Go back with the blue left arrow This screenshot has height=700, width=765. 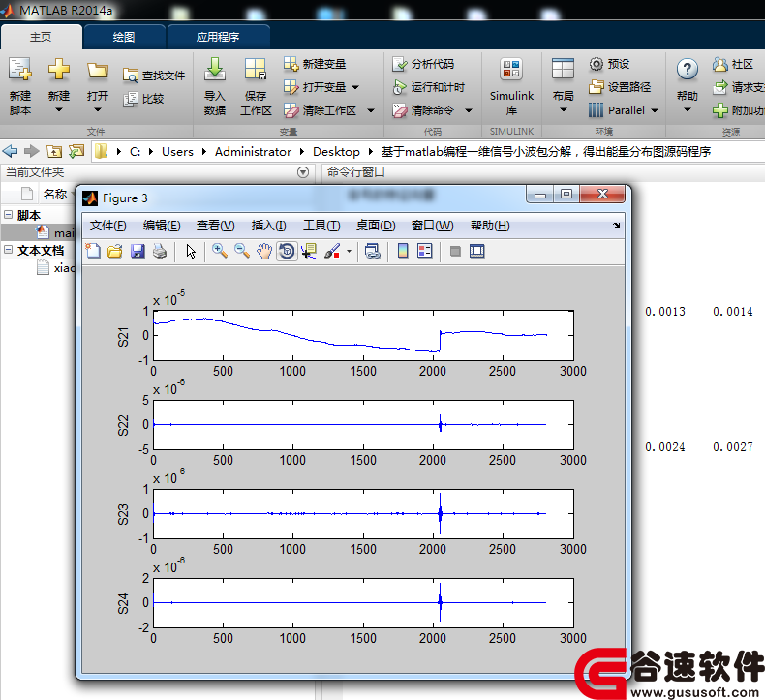[x=10, y=151]
